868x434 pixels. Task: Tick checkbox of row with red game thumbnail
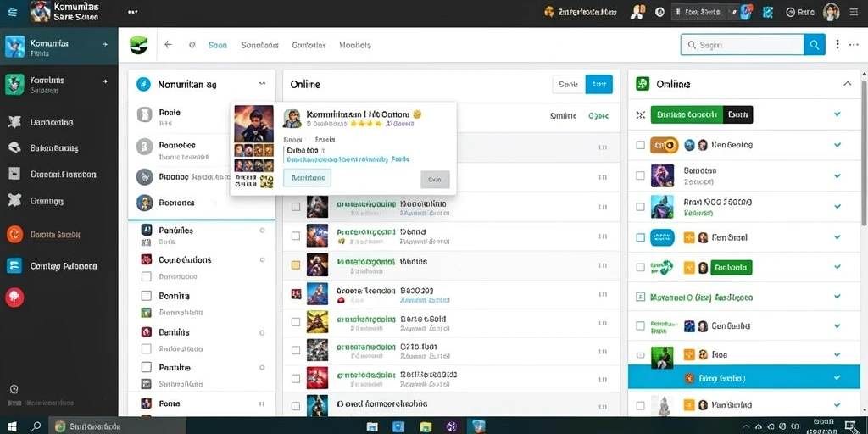click(296, 379)
